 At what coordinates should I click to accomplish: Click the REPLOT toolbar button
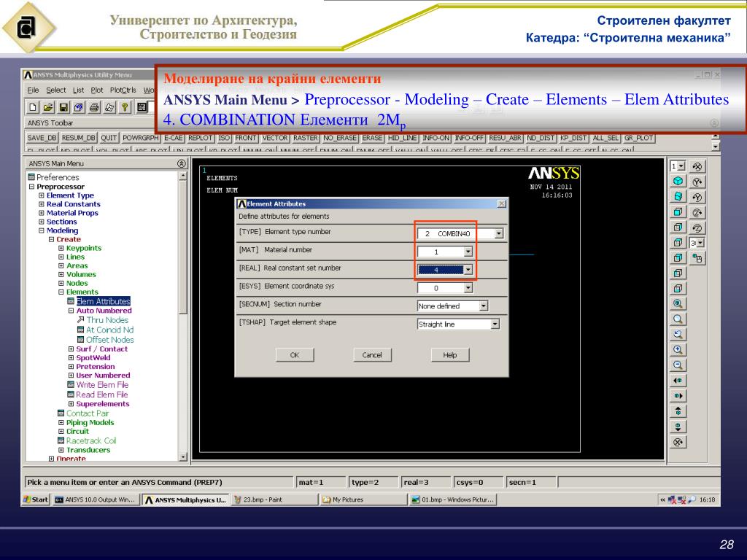(x=200, y=138)
